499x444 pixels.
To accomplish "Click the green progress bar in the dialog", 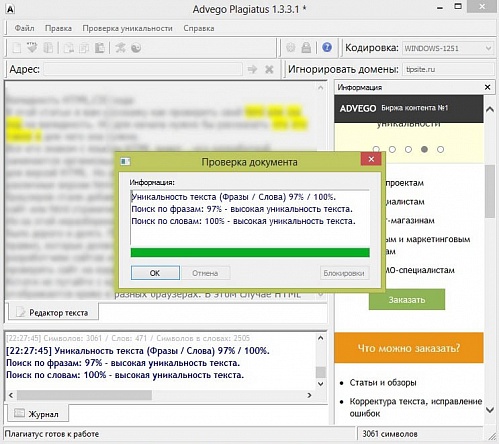I will click(250, 252).
